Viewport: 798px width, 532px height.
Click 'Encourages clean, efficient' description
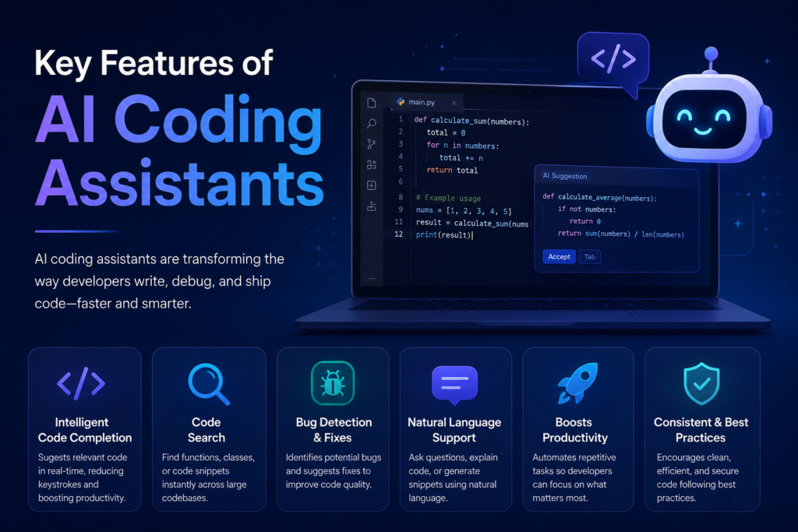tap(697, 477)
